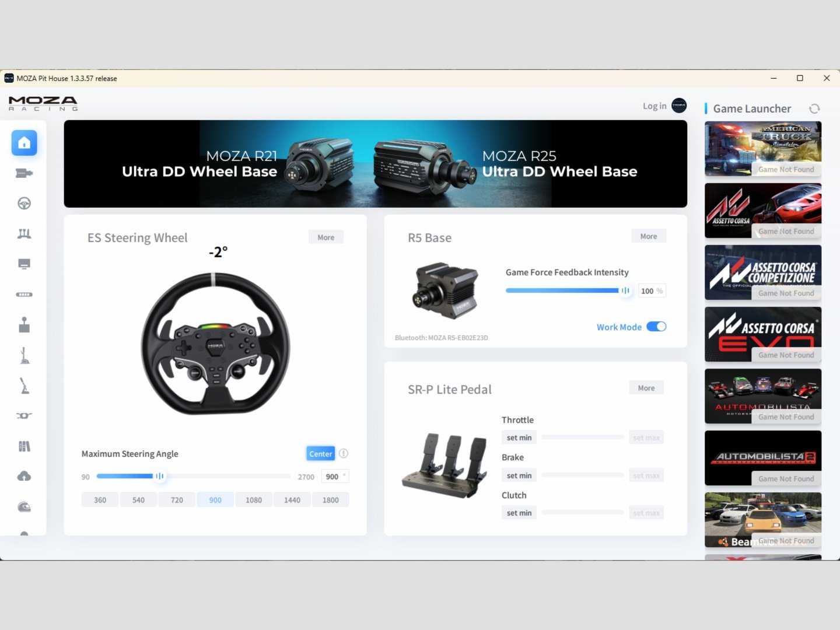The height and width of the screenshot is (630, 840).
Task: Open the wheel base settings icon
Action: point(24,173)
